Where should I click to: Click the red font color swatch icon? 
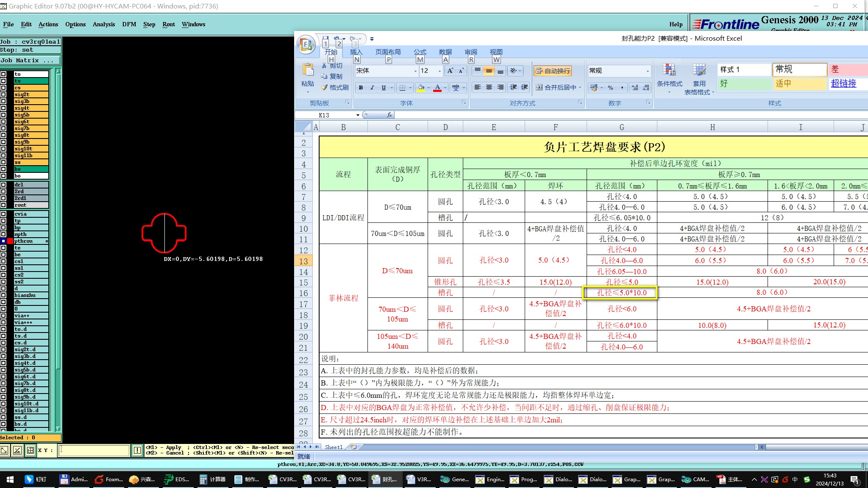(437, 88)
